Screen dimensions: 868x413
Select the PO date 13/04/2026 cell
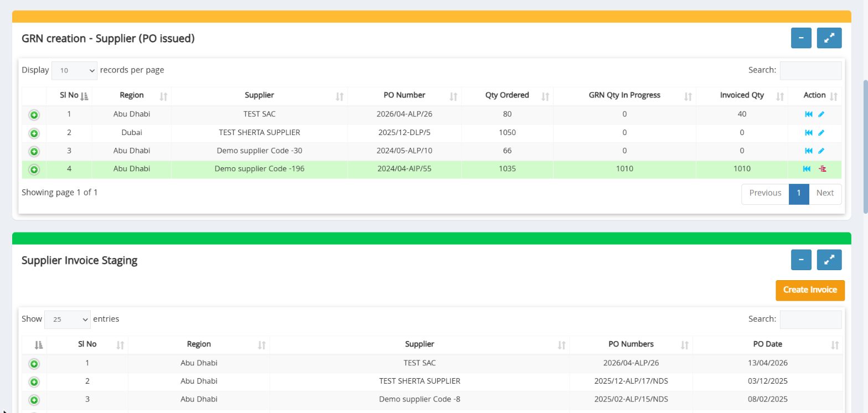coord(768,363)
